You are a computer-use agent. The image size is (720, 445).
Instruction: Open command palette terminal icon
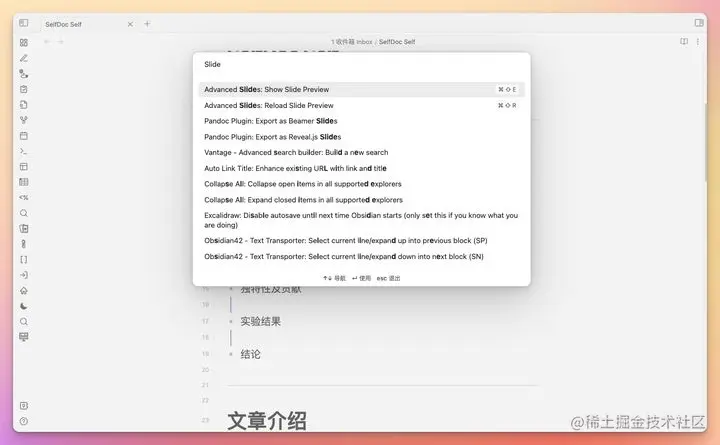tap(24, 151)
